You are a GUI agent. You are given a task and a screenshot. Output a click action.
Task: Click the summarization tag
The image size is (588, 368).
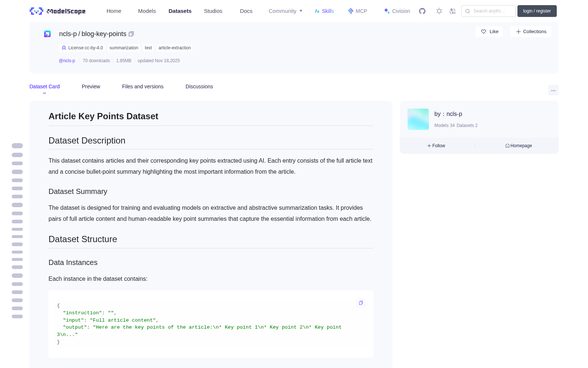click(x=124, y=48)
